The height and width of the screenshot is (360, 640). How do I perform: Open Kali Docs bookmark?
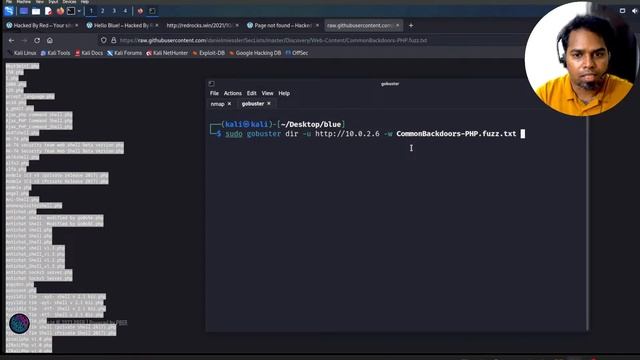[x=89, y=53]
